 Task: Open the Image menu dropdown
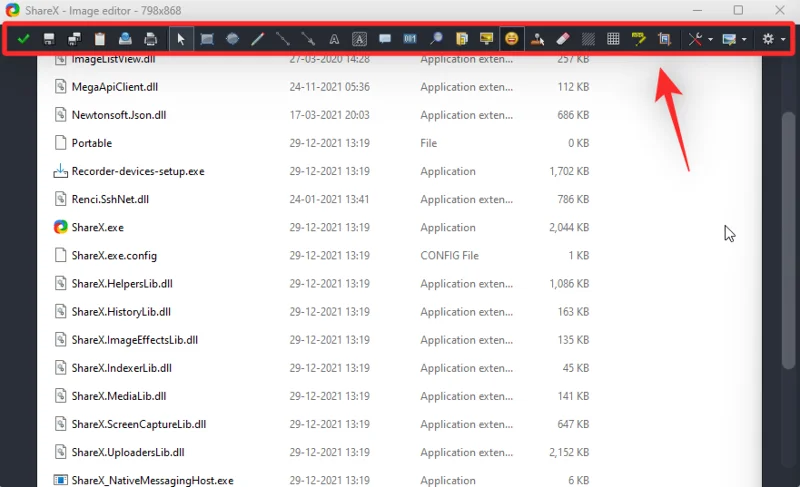[x=734, y=39]
